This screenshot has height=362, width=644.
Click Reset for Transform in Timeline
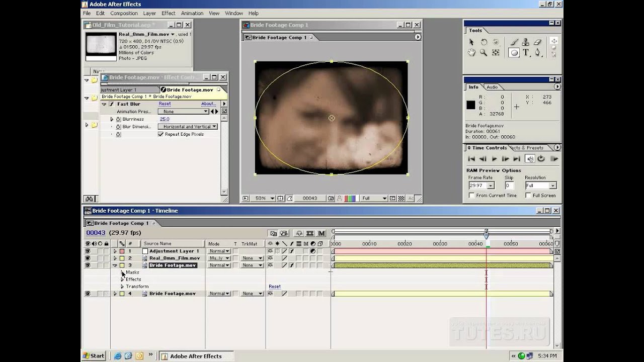pos(275,287)
